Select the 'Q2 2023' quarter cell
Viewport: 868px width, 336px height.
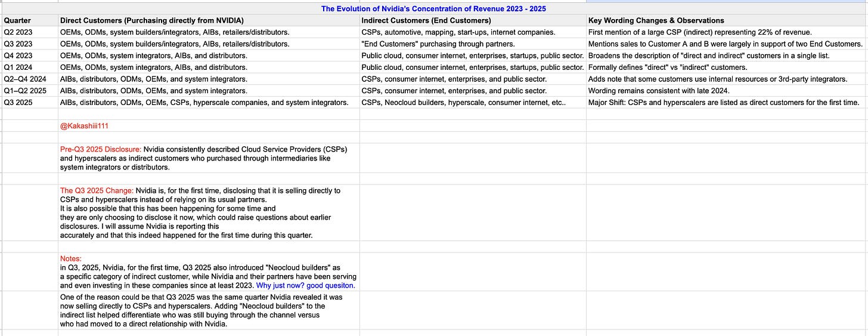pyautogui.click(x=30, y=32)
